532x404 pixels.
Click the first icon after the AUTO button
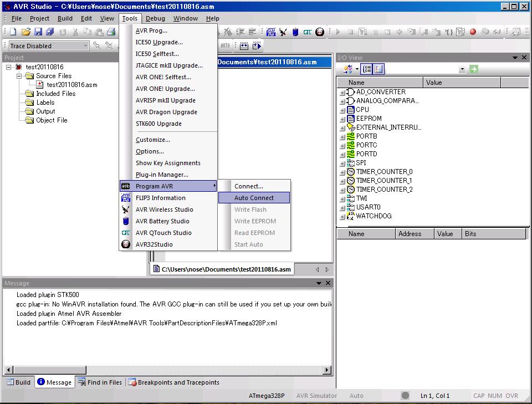pos(244,46)
